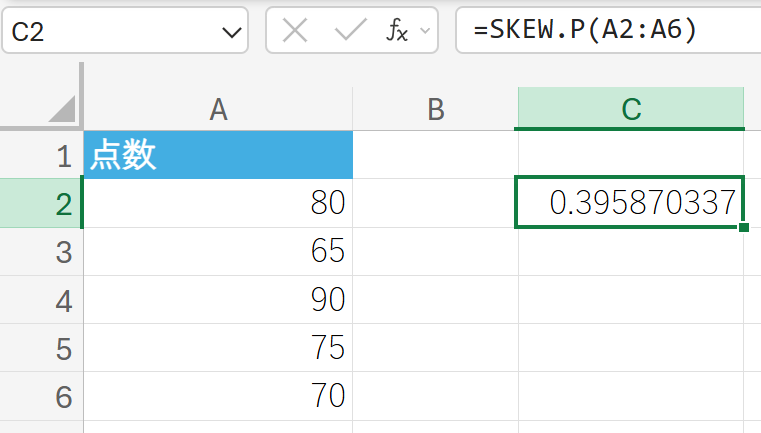Click the Cancel X icon in formula bar
The width and height of the screenshot is (761, 433).
coord(295,31)
